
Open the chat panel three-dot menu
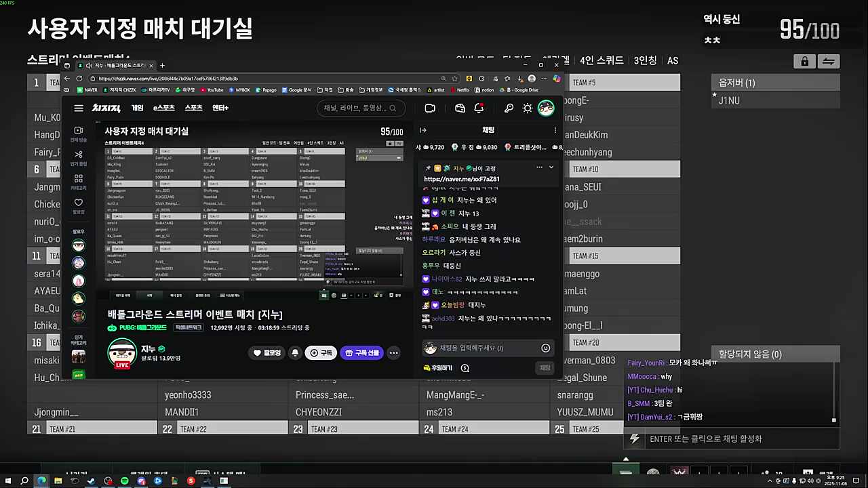pyautogui.click(x=555, y=130)
